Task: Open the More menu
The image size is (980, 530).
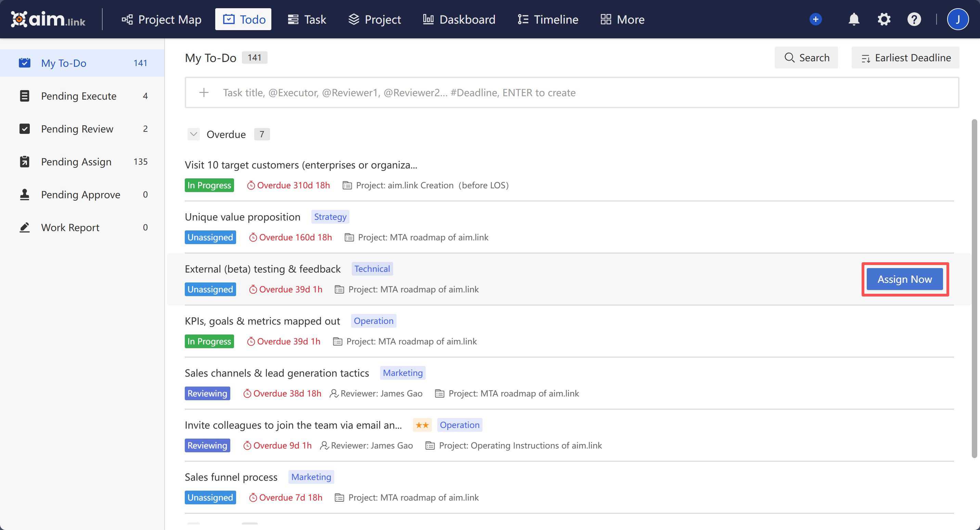Action: pyautogui.click(x=622, y=19)
